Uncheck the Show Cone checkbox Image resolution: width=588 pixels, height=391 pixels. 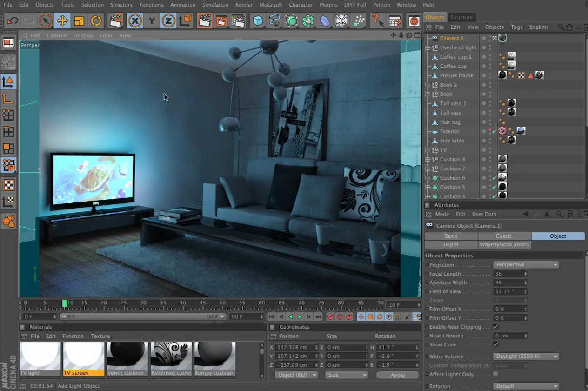click(495, 344)
